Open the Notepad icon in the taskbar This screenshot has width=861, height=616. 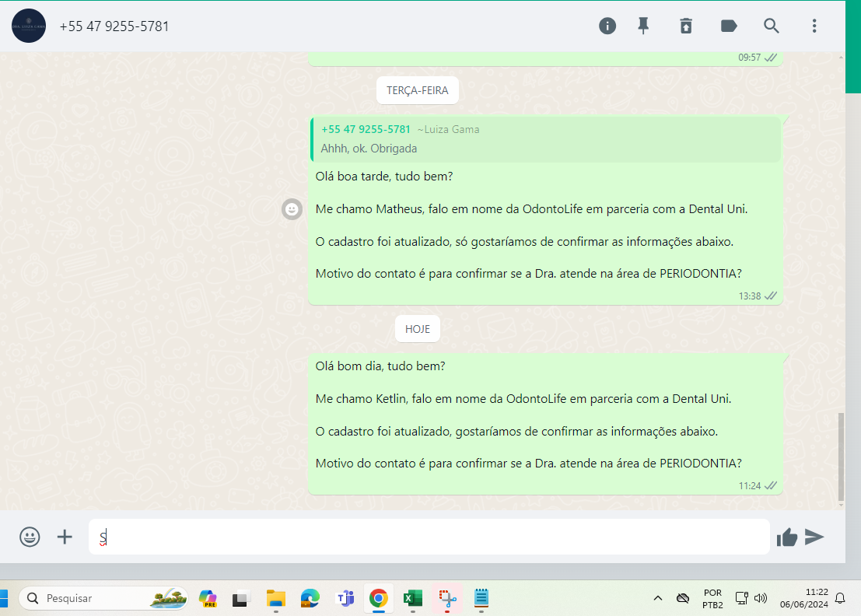click(481, 598)
